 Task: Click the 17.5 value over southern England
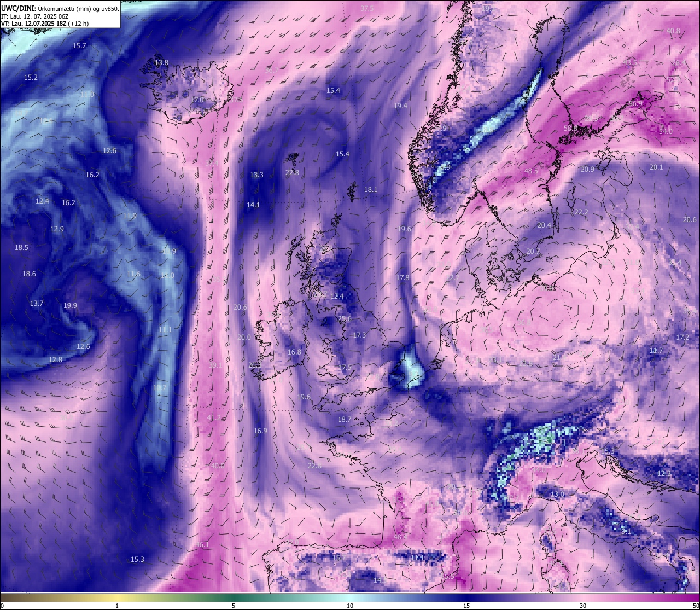(345, 368)
